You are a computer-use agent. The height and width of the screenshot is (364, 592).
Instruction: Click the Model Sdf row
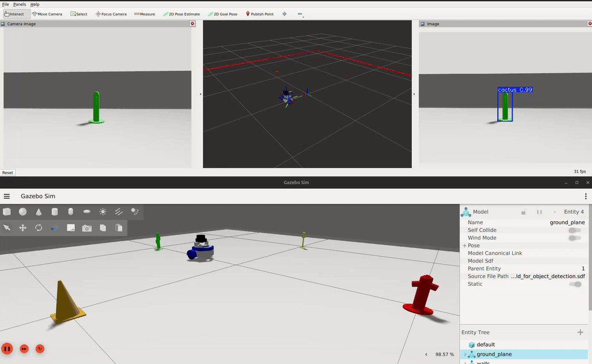[524, 261]
